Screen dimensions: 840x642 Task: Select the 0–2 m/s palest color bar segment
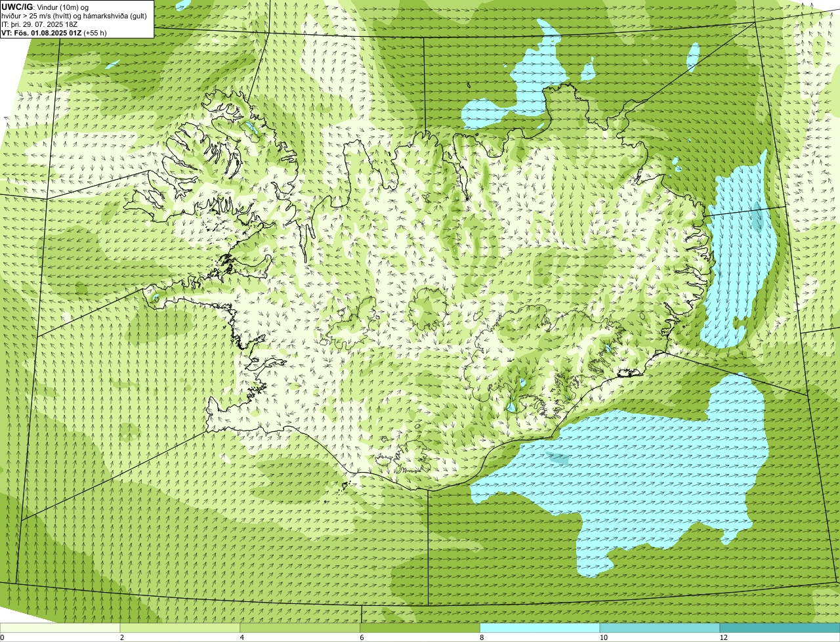pos(60,628)
